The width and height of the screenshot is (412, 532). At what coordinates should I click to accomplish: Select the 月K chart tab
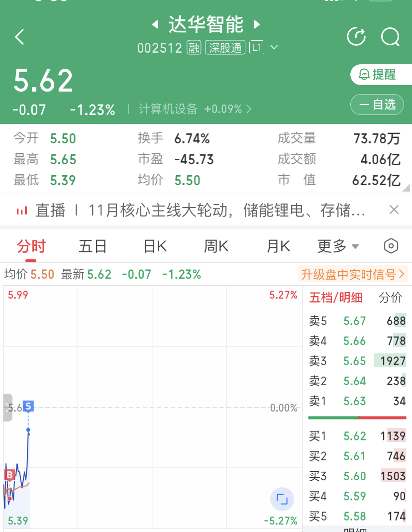point(278,246)
